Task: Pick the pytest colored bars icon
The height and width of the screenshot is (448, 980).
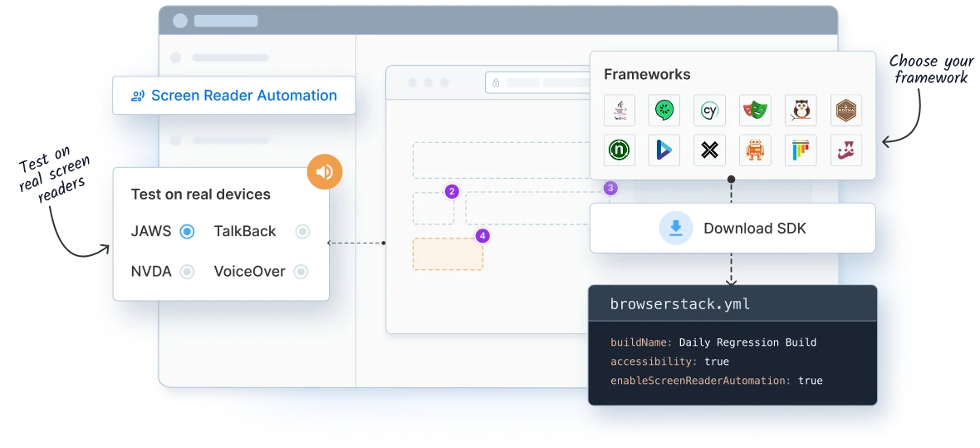Action: [801, 150]
